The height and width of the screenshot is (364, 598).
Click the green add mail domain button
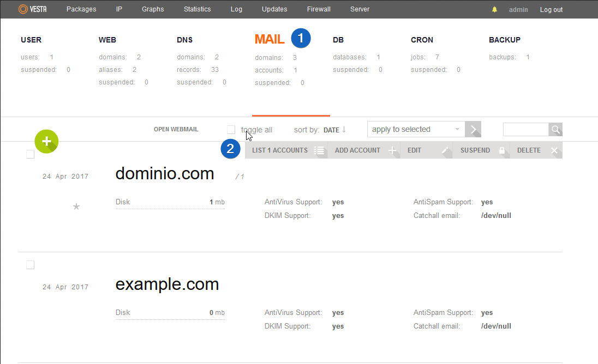pos(46,141)
